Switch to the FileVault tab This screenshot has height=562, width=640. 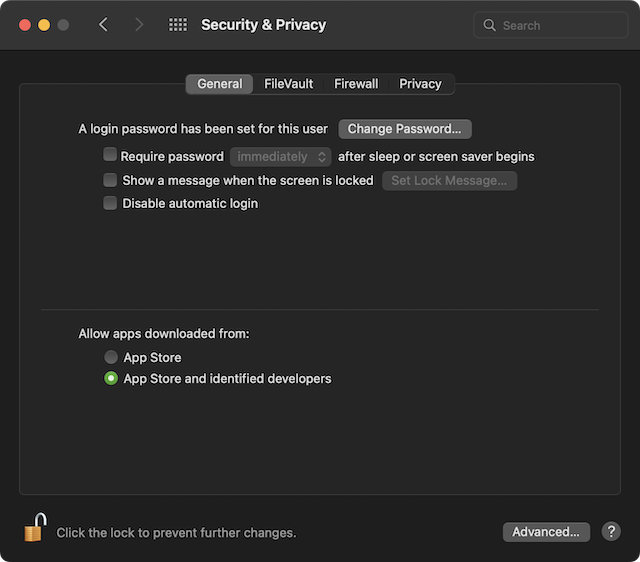287,84
